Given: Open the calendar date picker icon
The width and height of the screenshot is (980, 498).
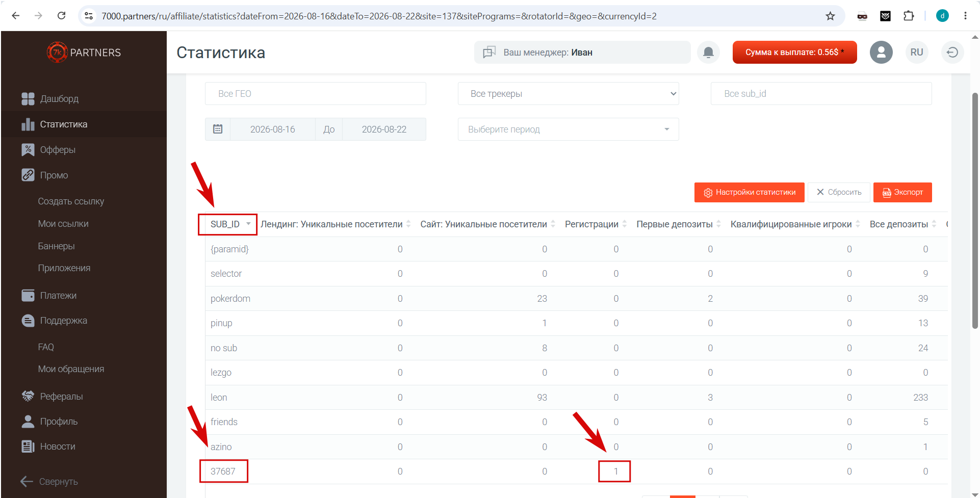Looking at the screenshot, I should coord(218,129).
